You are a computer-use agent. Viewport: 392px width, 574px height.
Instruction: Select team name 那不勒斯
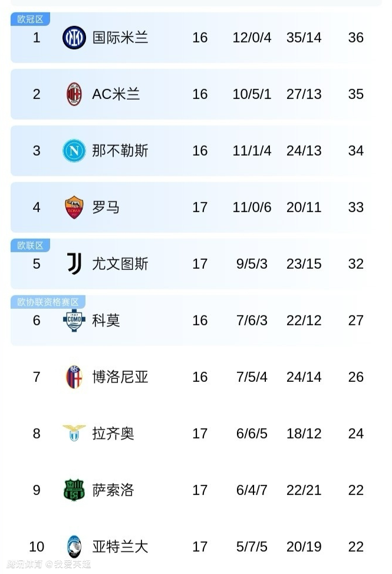pyautogui.click(x=120, y=151)
